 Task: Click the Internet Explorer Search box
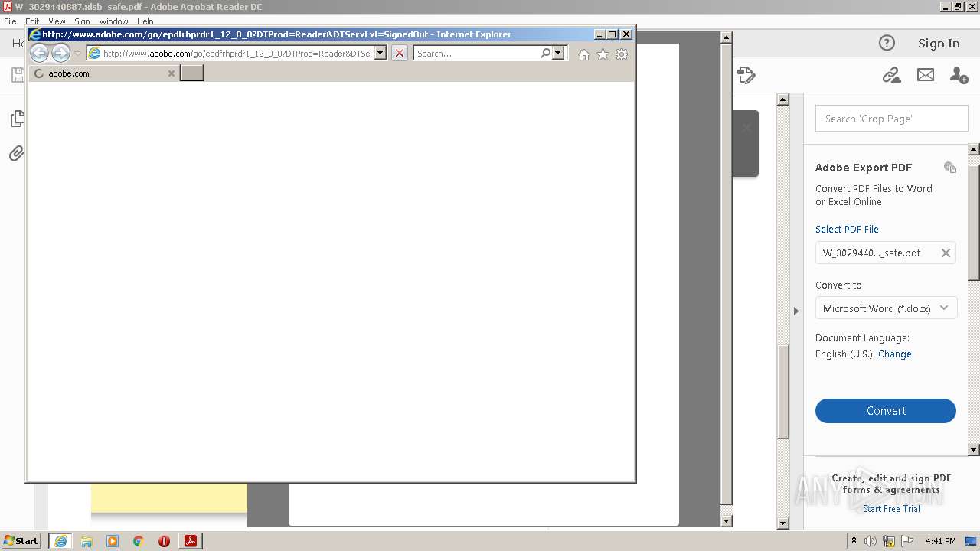point(476,53)
